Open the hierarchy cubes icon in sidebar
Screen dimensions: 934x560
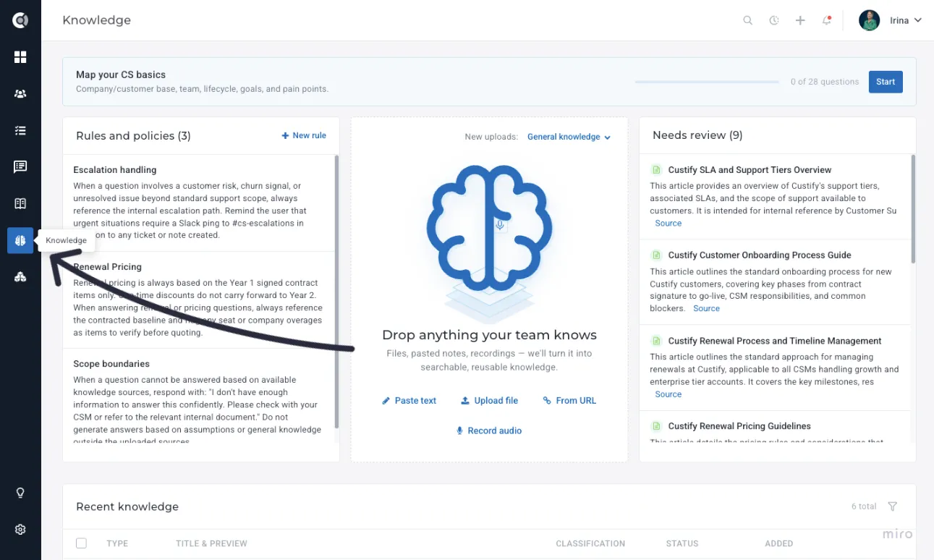point(20,277)
